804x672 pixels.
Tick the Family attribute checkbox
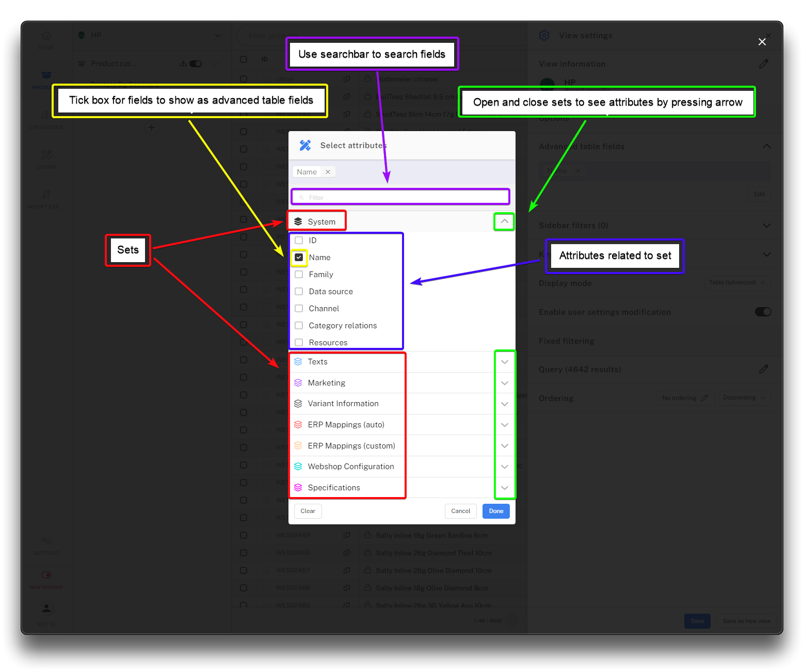[x=299, y=275]
